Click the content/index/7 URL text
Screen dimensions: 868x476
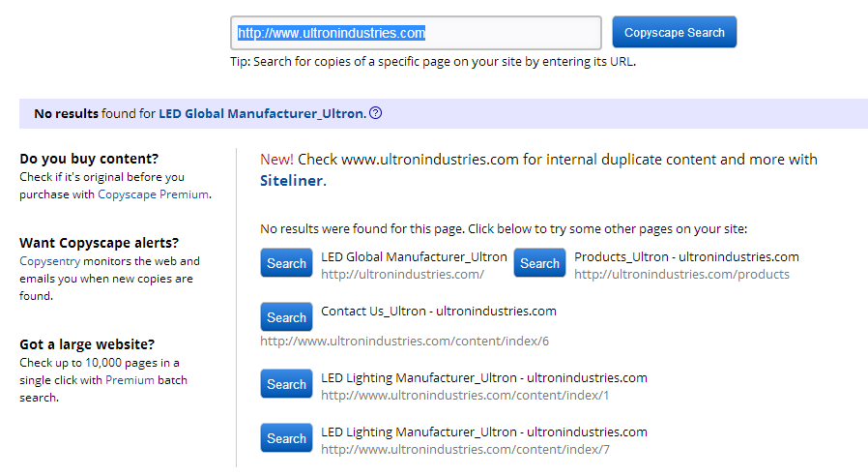465,450
